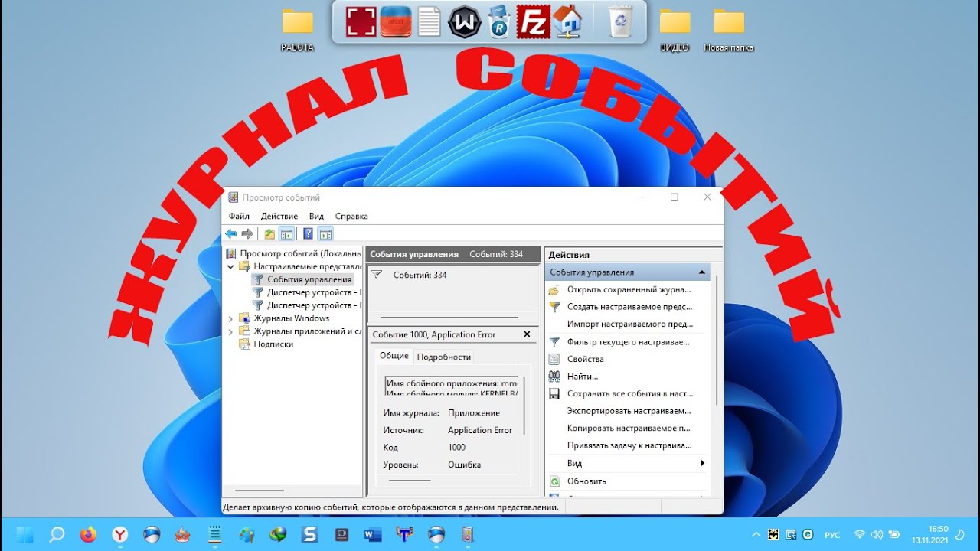Show hidden system tray icons
The width and height of the screenshot is (980, 551).
click(x=756, y=534)
